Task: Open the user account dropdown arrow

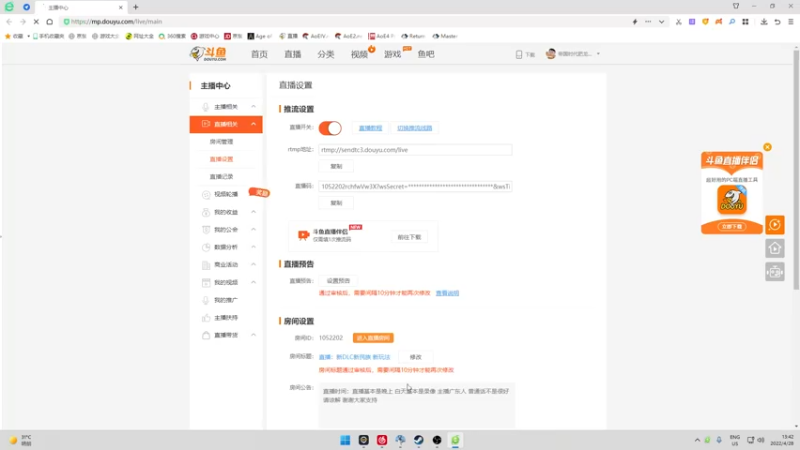Action: tap(598, 54)
